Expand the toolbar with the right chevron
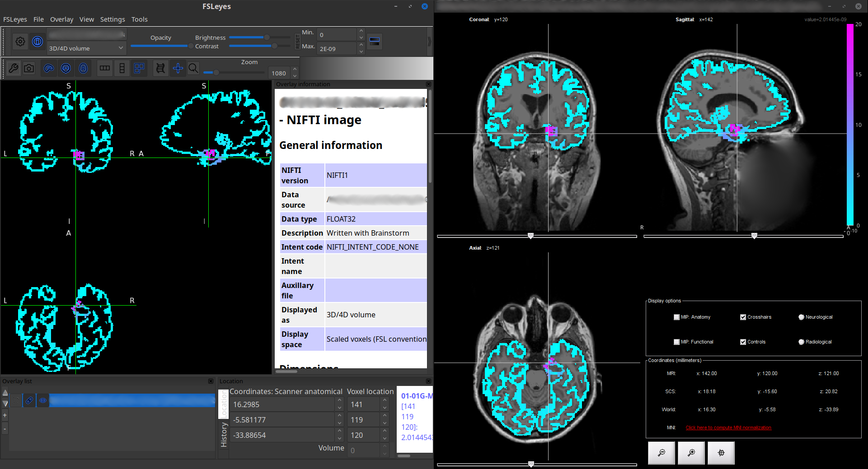868x469 pixels. 429,42
